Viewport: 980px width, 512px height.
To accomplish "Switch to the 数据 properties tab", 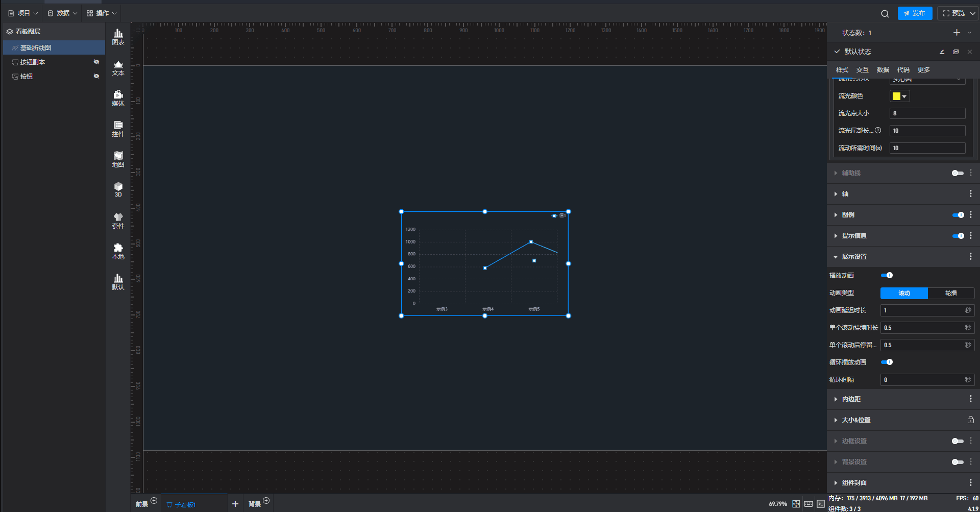I will [x=883, y=70].
